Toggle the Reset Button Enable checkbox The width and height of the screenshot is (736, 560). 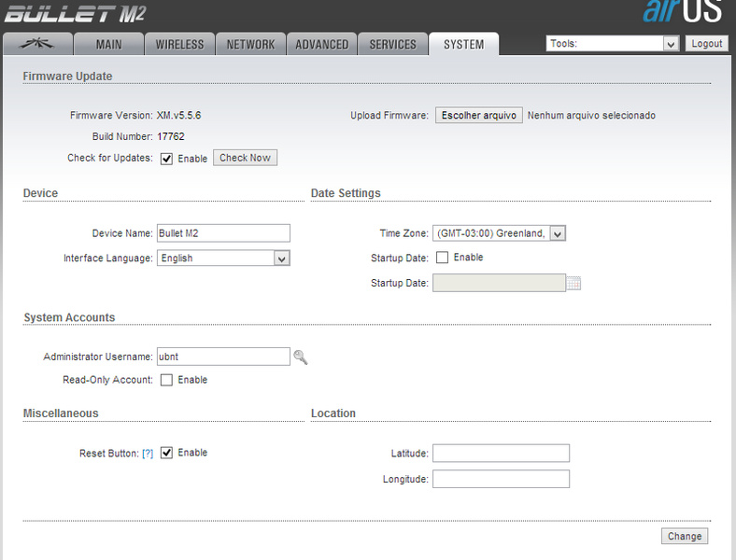point(166,453)
